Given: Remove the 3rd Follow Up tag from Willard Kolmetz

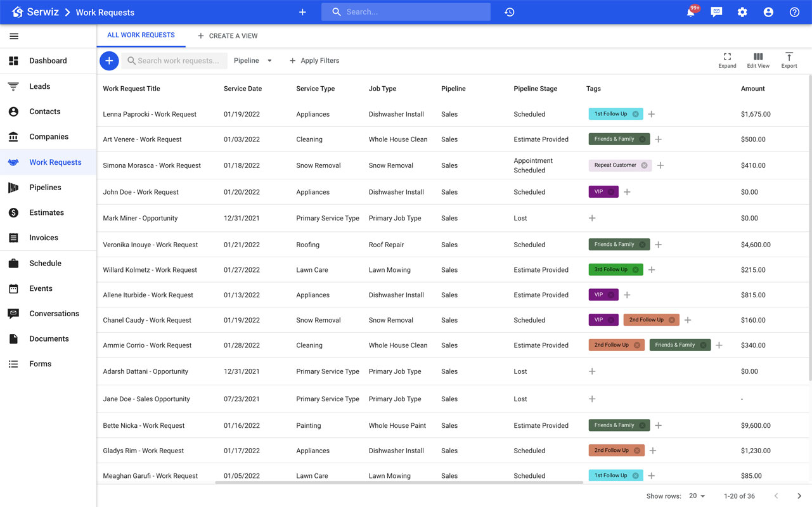Looking at the screenshot, I should click(636, 270).
